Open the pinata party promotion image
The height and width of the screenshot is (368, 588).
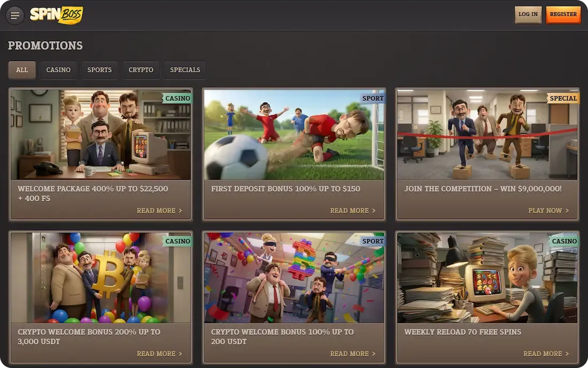point(294,278)
